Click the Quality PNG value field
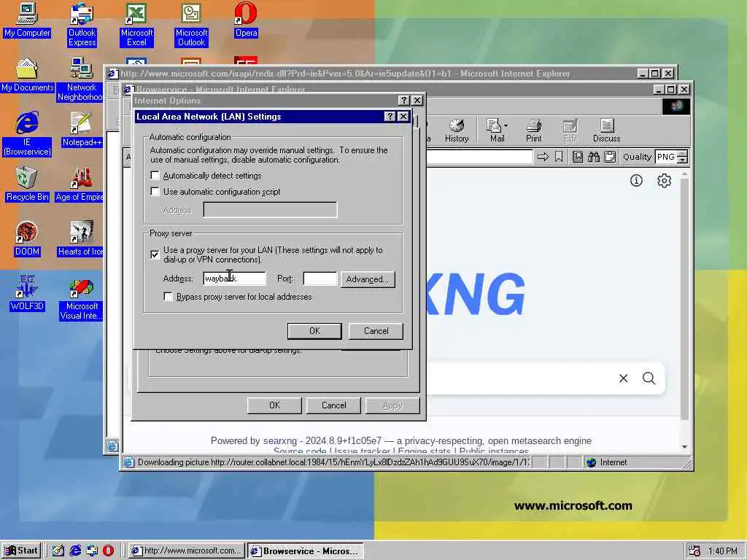The image size is (747, 560). tap(667, 157)
